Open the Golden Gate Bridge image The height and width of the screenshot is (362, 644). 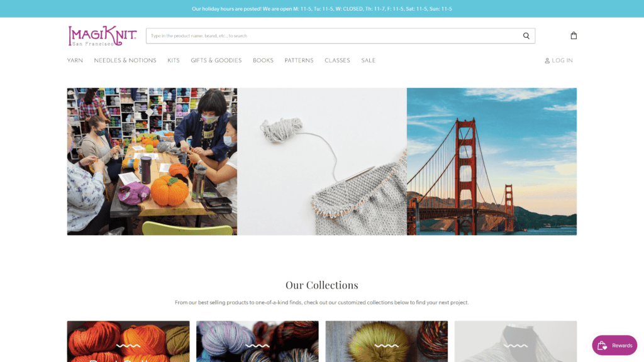pos(492,162)
